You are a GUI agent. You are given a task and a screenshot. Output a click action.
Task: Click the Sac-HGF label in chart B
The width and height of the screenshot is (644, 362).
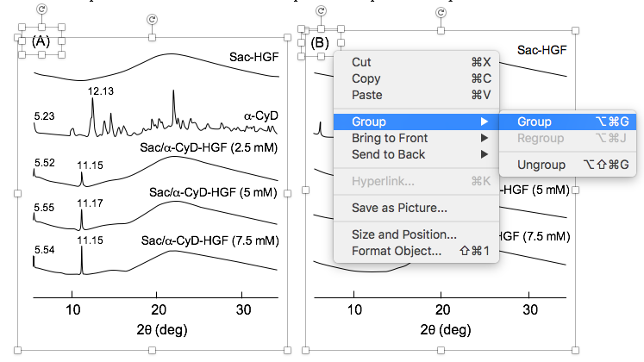click(x=541, y=50)
